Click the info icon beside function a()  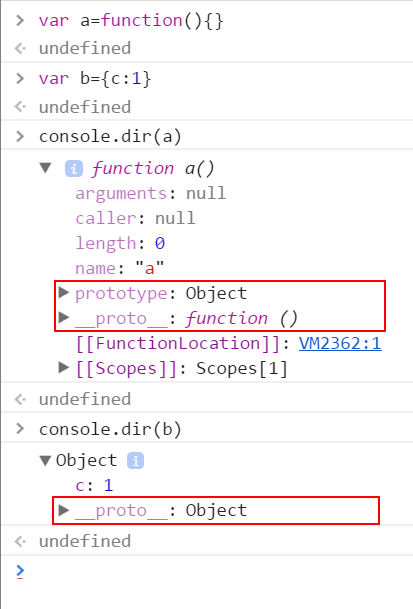(74, 169)
